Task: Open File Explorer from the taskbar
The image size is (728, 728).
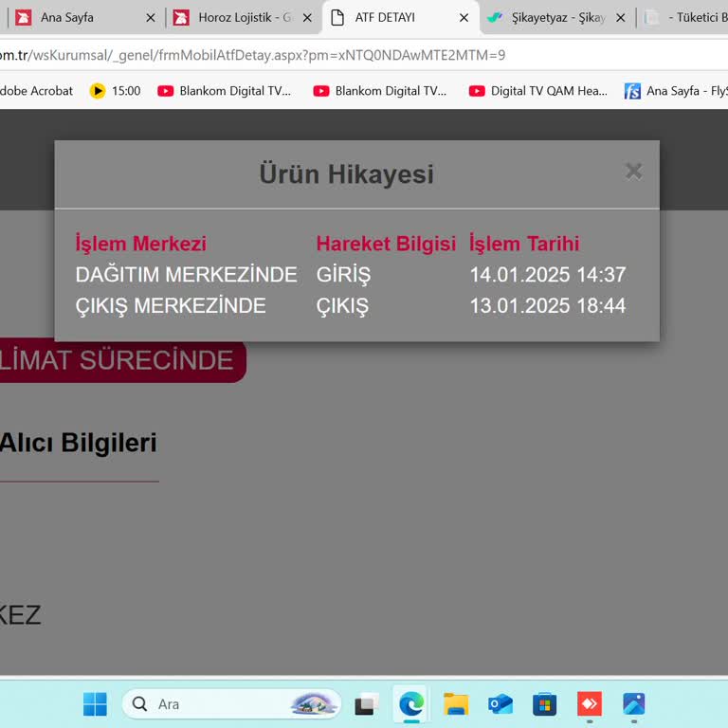Action: pos(456,704)
